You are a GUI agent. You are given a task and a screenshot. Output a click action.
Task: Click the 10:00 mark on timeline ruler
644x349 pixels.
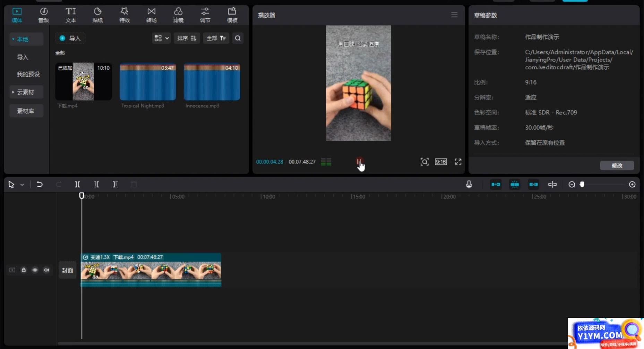click(x=268, y=197)
